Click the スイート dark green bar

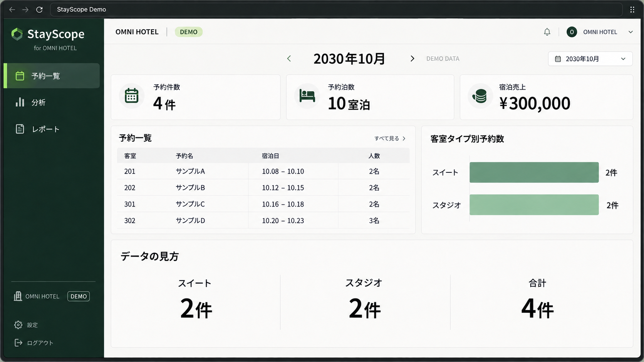pos(534,172)
